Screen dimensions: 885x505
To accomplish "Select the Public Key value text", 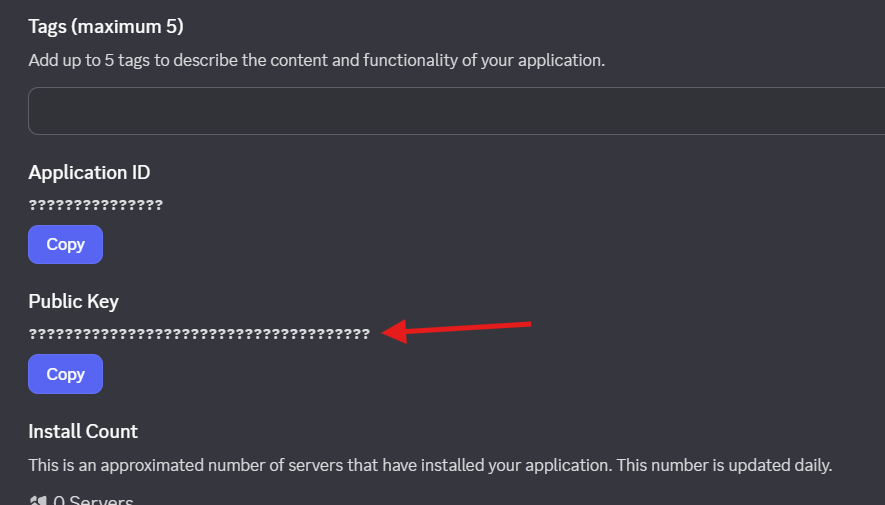I will (199, 334).
